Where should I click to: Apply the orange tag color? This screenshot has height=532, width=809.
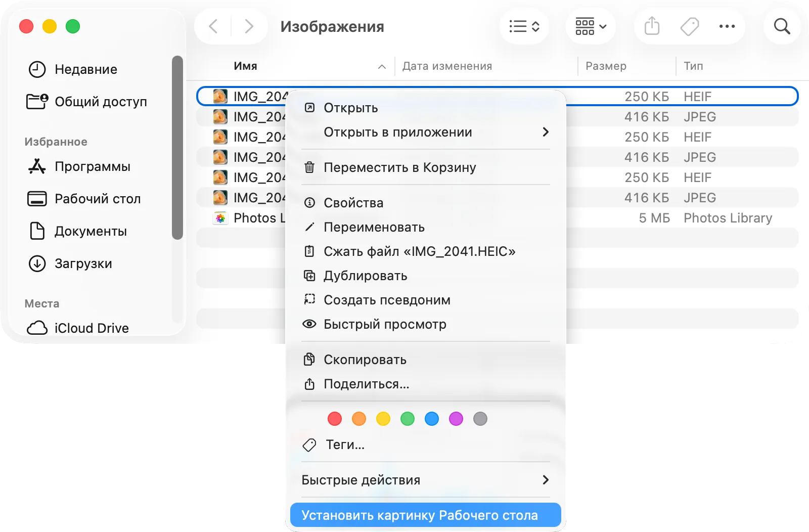(x=359, y=419)
